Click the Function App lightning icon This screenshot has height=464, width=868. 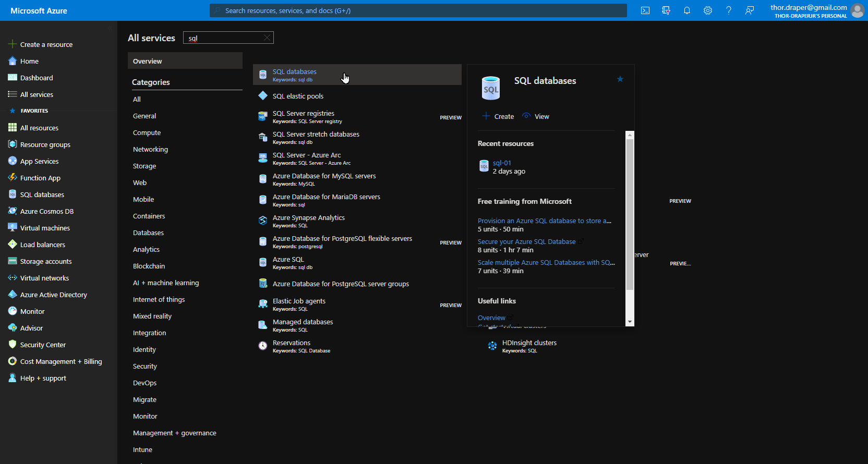(x=13, y=178)
